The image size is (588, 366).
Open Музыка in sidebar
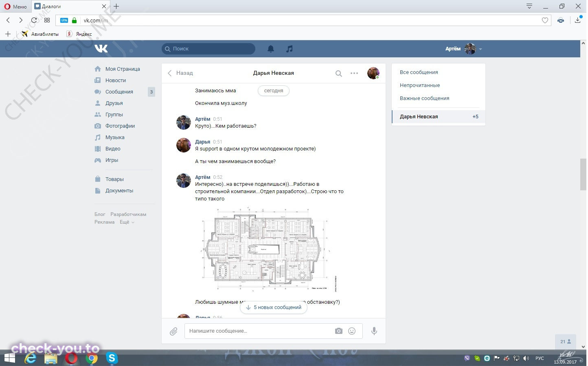(x=115, y=137)
